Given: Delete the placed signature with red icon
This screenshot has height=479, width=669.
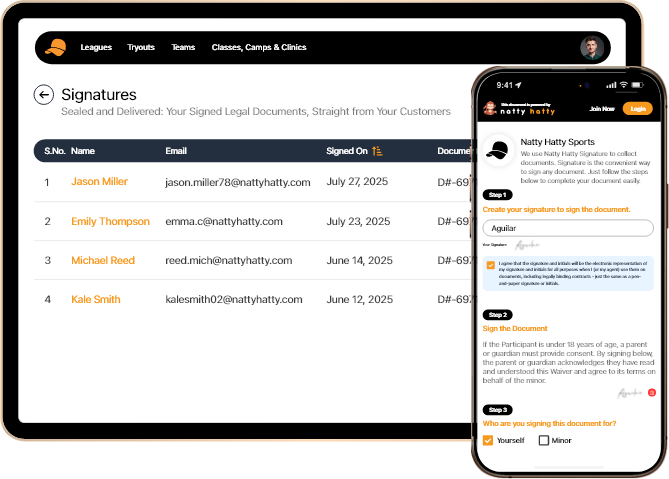Looking at the screenshot, I should [652, 392].
